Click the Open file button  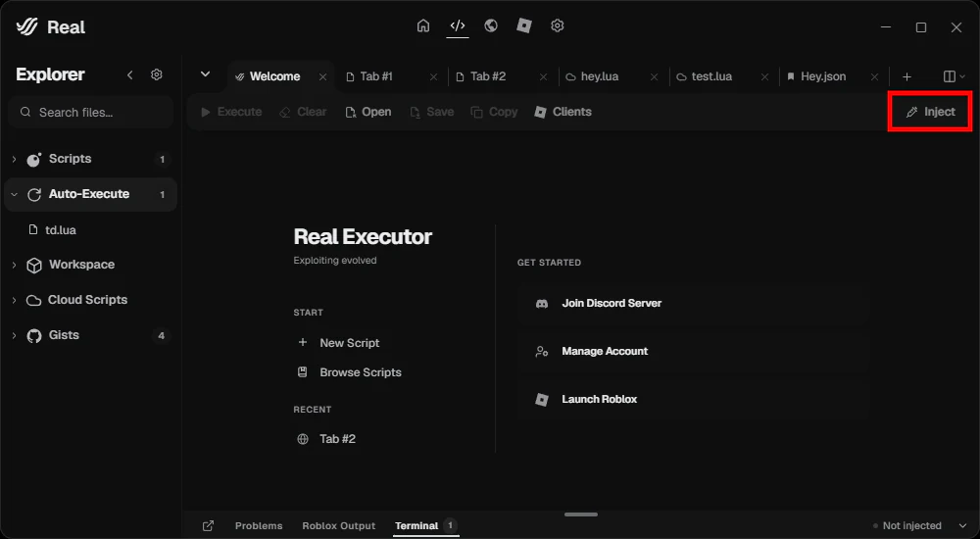(368, 112)
